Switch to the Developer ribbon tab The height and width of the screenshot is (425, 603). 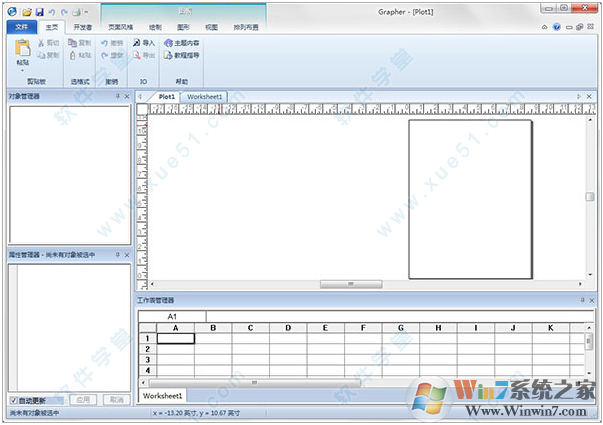(82, 27)
